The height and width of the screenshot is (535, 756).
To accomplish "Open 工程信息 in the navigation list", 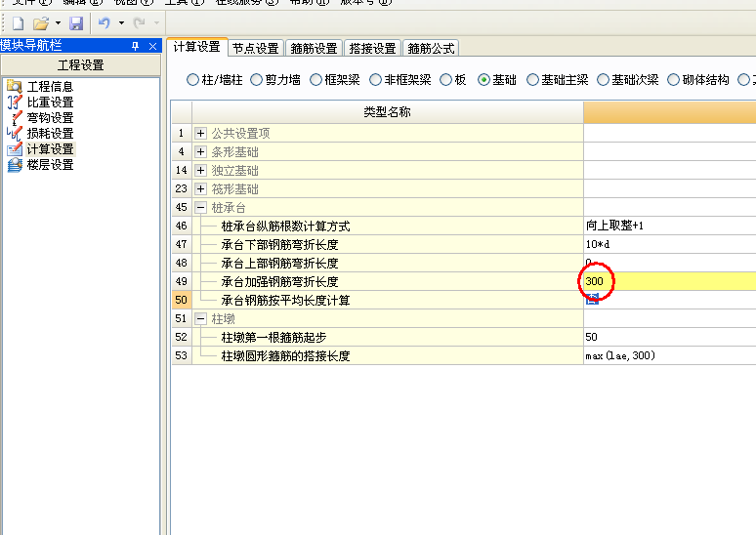I will [x=50, y=87].
